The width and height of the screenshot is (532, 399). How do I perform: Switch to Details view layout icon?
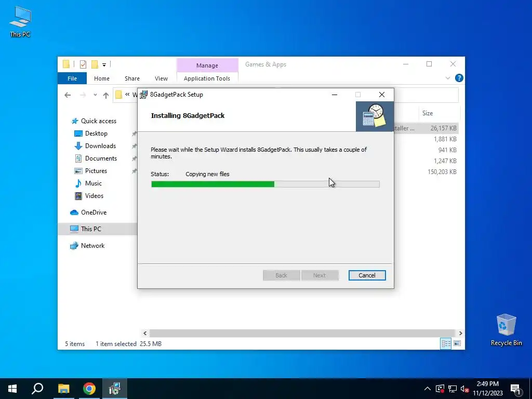[x=446, y=344]
